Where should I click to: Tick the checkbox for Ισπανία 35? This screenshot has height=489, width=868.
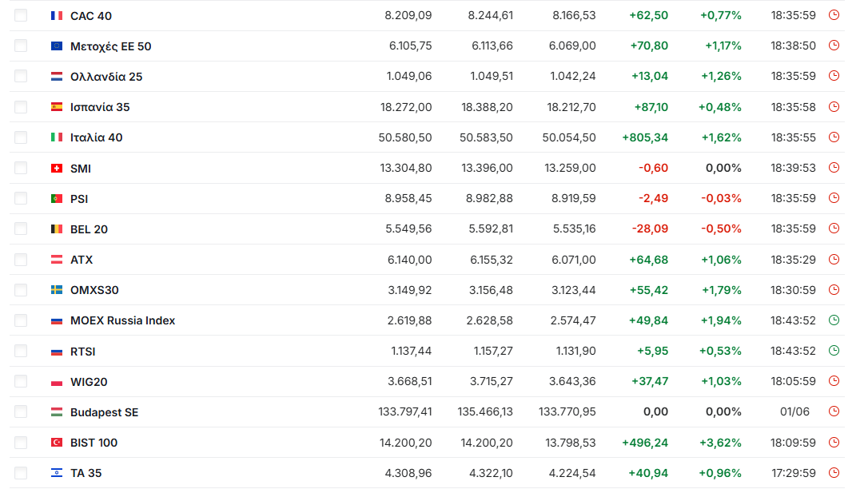coord(21,107)
